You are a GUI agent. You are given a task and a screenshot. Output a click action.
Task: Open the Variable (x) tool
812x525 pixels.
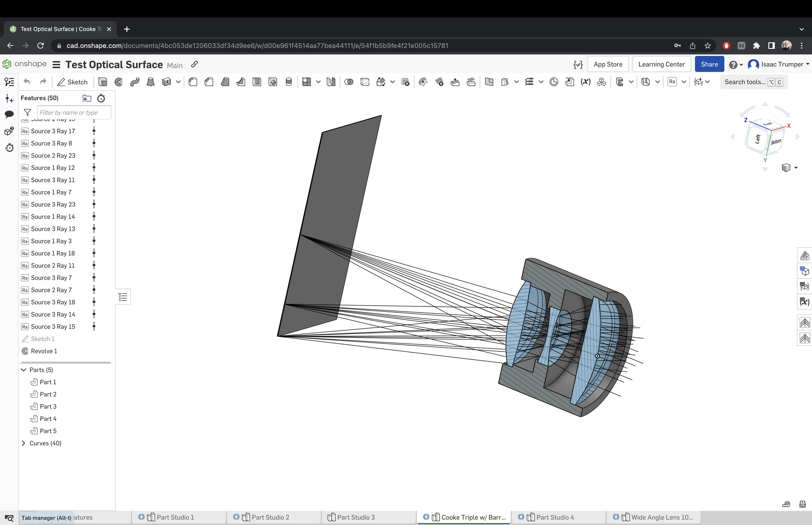(585, 82)
